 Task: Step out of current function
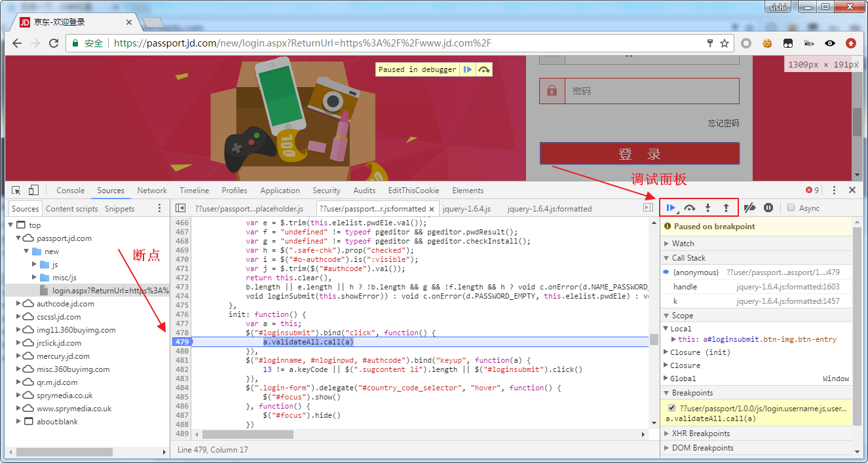click(726, 208)
